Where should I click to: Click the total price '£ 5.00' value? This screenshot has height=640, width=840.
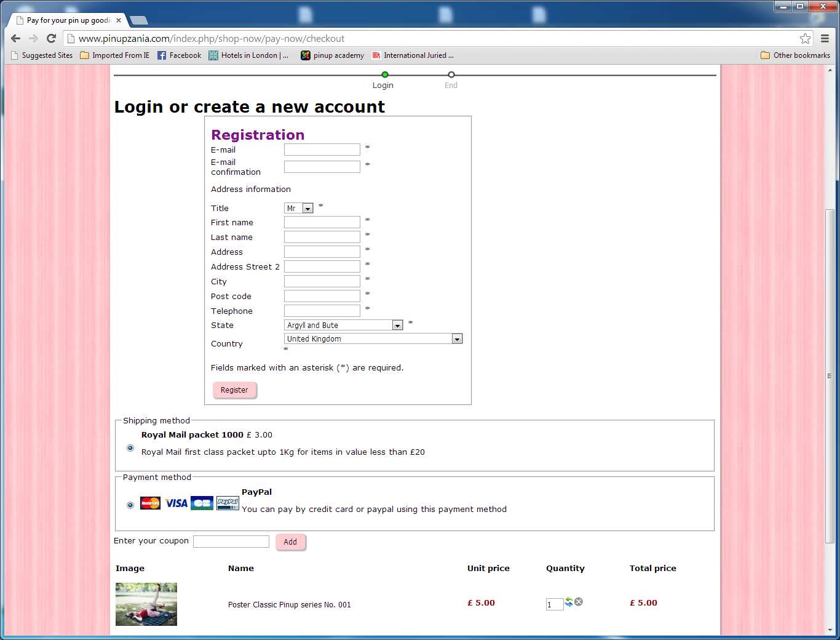[x=643, y=603]
